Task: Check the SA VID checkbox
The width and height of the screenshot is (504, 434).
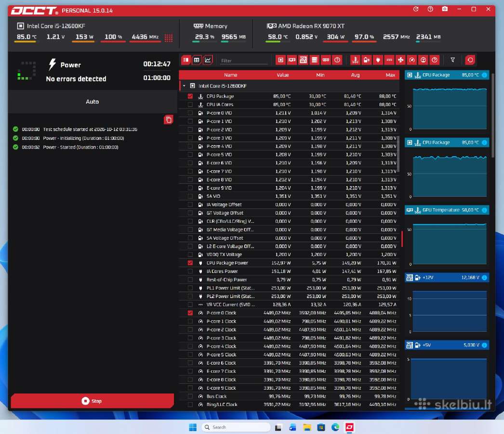Action: click(190, 196)
